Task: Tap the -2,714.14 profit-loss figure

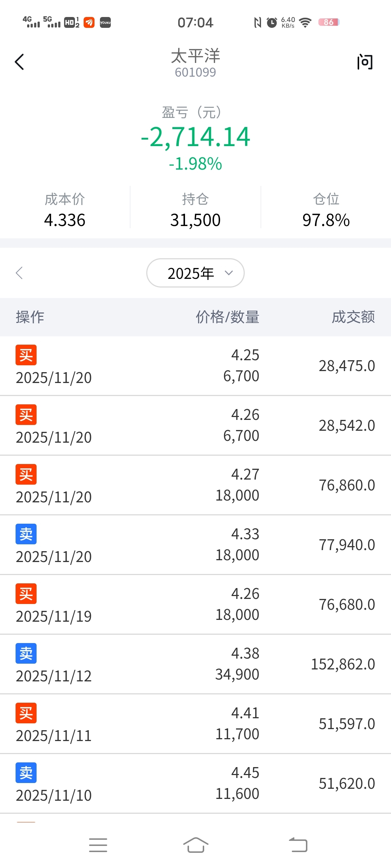Action: [195, 137]
